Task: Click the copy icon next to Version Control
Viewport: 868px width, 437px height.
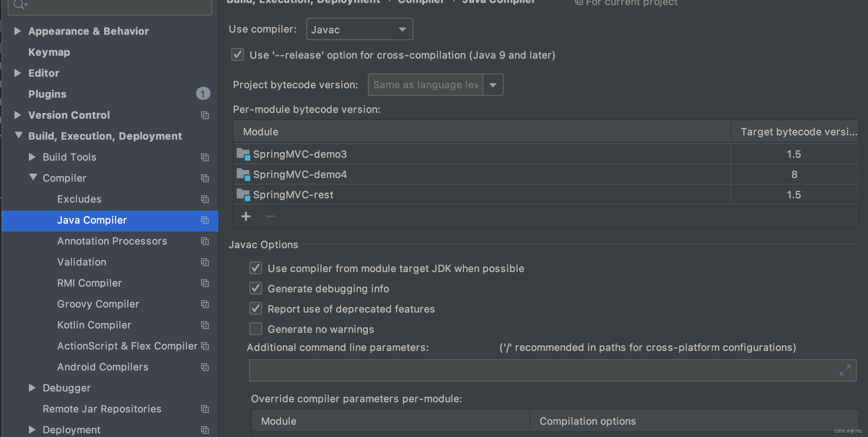Action: tap(205, 115)
